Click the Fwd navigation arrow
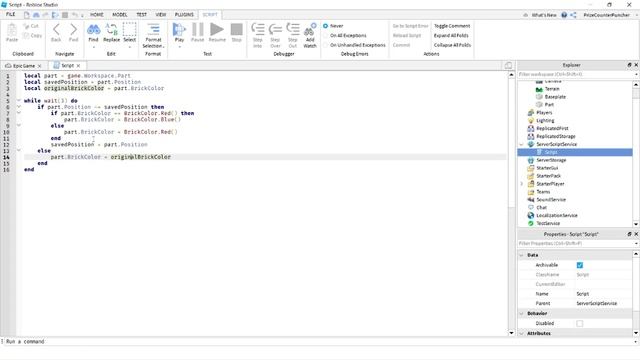Screen dimensions: 640x360 pyautogui.click(x=73, y=29)
